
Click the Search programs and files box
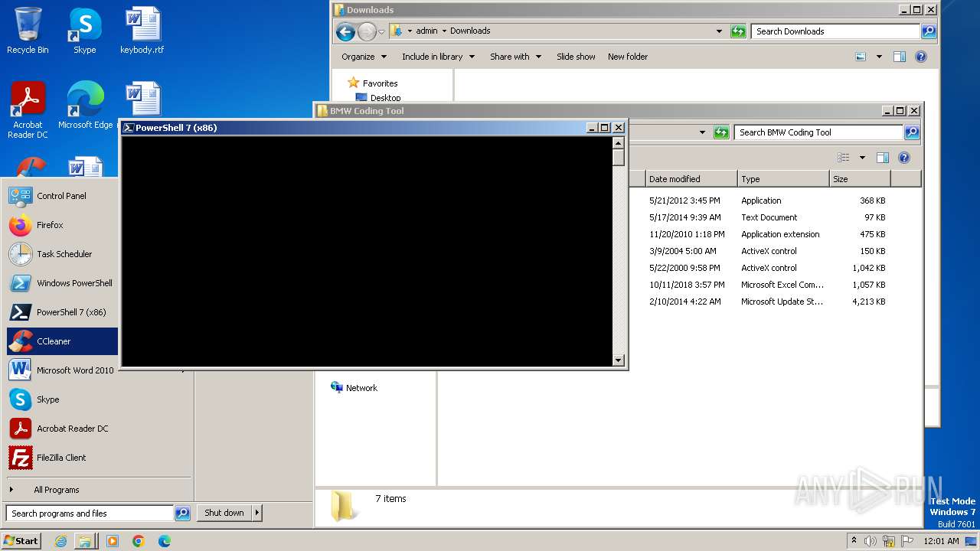click(x=90, y=514)
